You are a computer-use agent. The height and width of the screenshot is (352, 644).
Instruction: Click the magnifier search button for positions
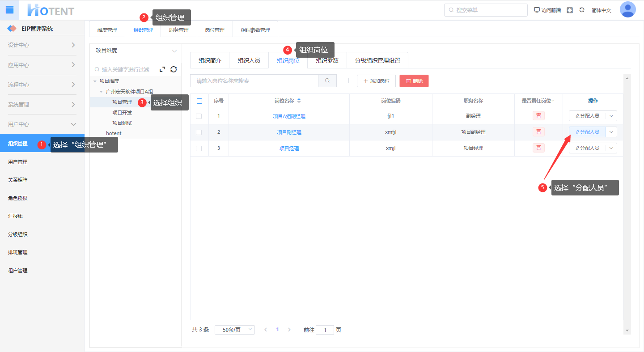click(327, 81)
